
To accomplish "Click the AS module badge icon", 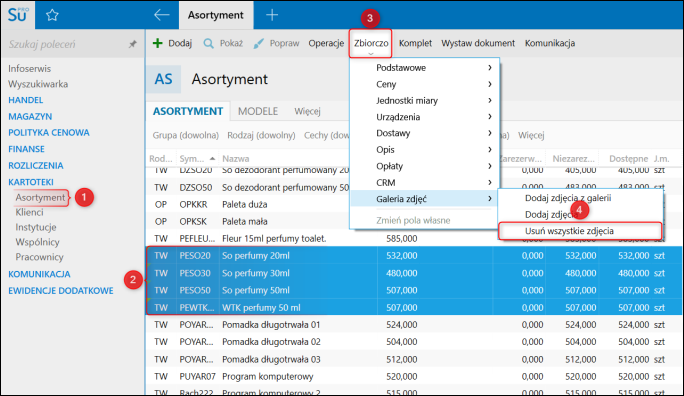I will [x=163, y=79].
